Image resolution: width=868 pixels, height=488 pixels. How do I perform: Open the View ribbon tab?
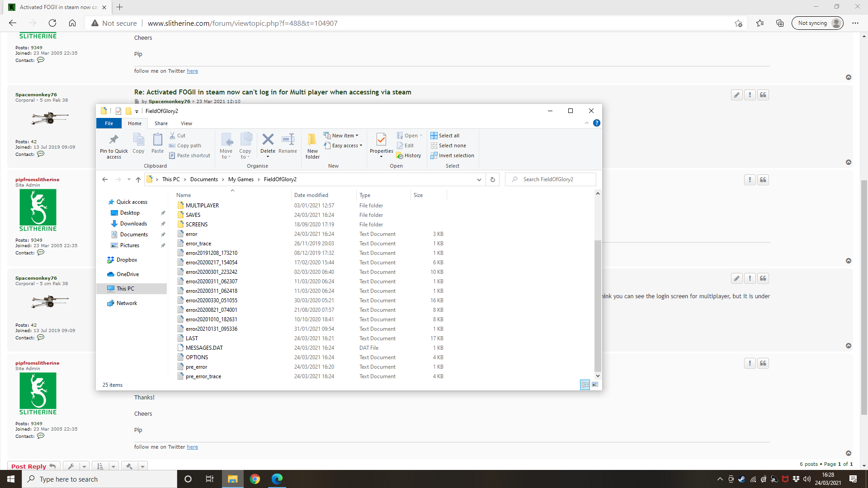pyautogui.click(x=186, y=123)
